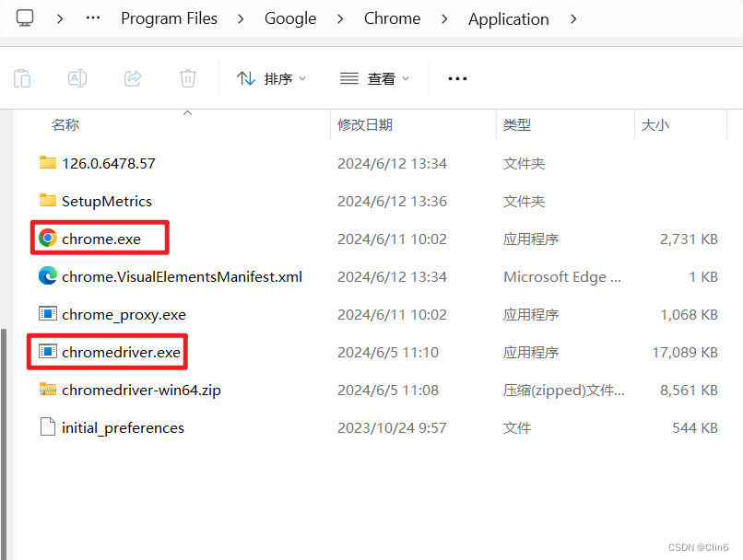Viewport: 743px width, 560px height.
Task: Navigate to Program Files via breadcrumb
Action: [x=169, y=17]
